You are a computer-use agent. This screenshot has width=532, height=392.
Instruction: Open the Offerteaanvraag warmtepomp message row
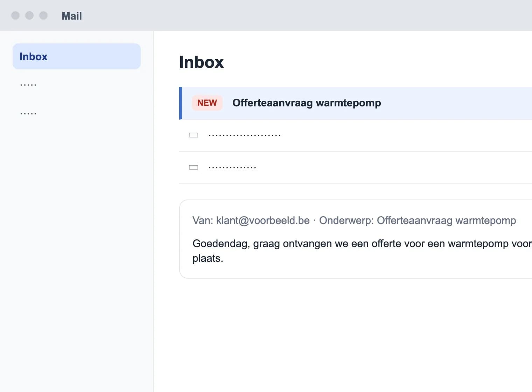click(356, 103)
